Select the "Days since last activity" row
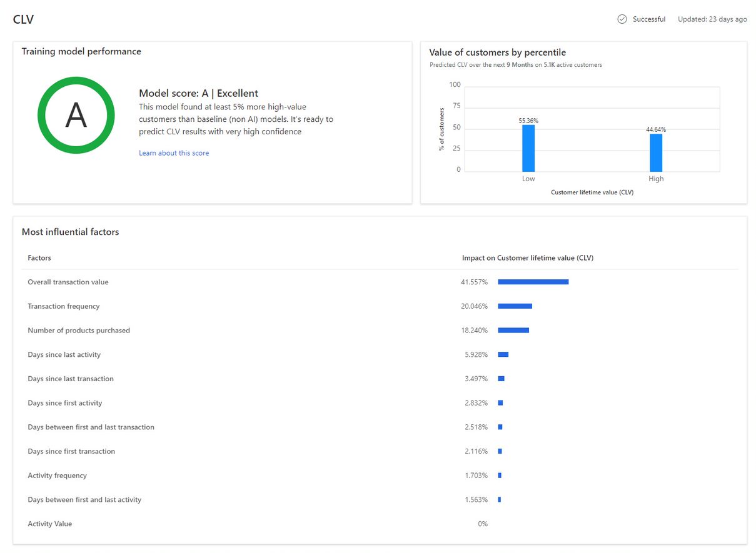 (x=64, y=354)
